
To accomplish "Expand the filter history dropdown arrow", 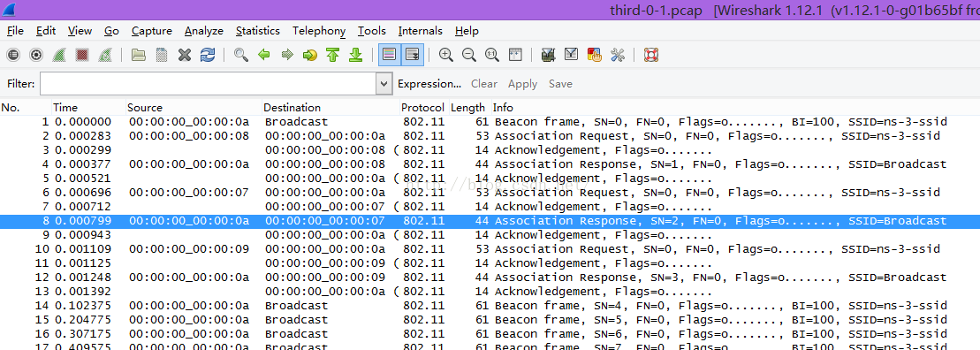I will [x=384, y=84].
